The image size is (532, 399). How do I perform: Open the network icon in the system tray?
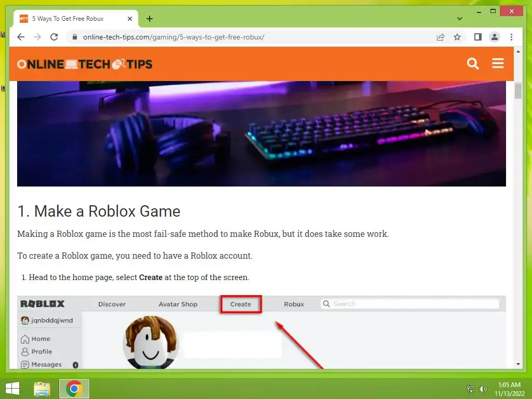coord(470,389)
